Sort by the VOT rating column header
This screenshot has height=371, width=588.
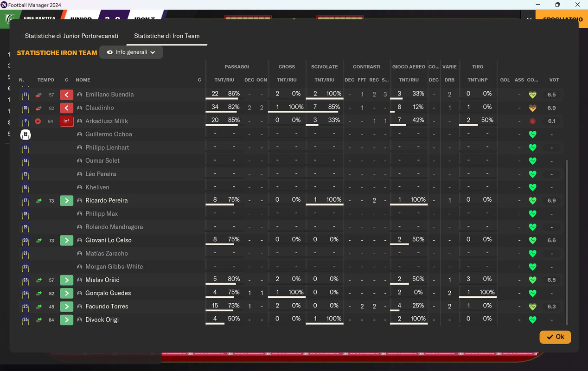554,80
